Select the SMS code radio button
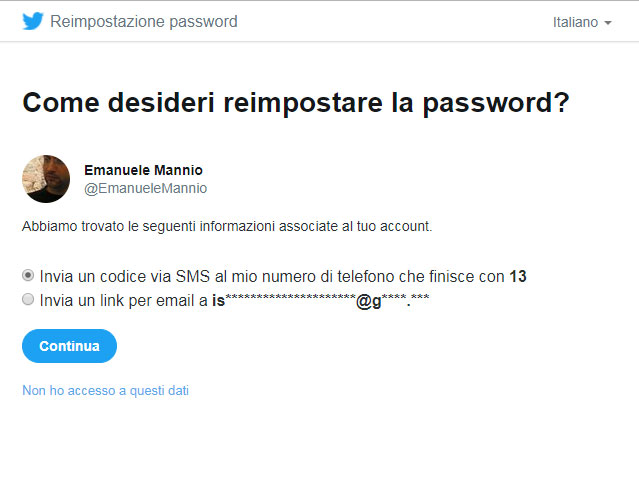The width and height of the screenshot is (639, 483). tap(28, 276)
